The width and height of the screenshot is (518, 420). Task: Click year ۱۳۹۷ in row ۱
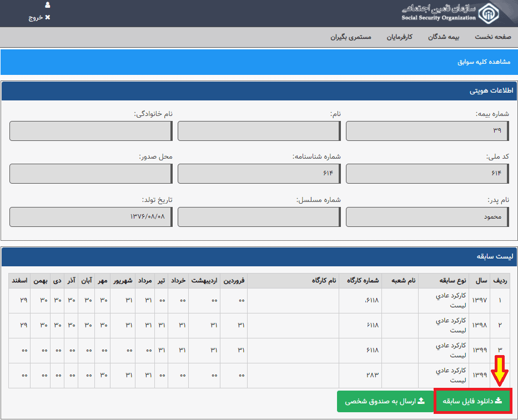click(x=480, y=300)
